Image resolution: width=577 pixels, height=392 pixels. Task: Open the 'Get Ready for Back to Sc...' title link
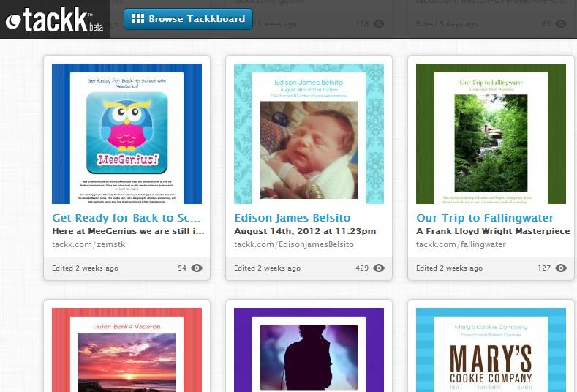127,218
